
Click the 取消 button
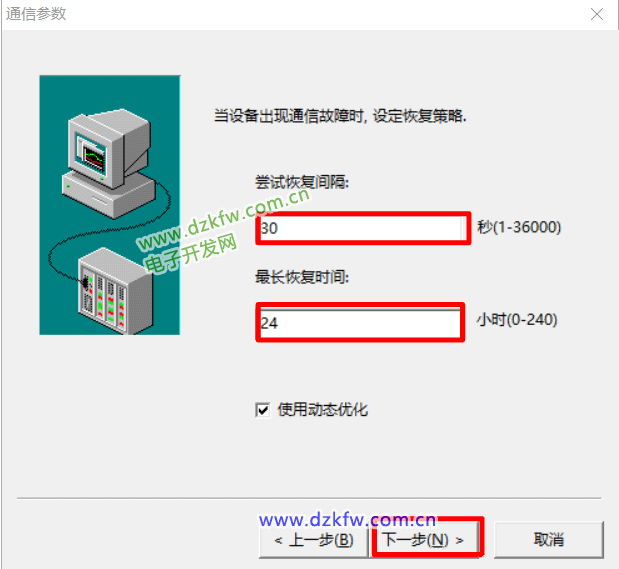click(549, 539)
